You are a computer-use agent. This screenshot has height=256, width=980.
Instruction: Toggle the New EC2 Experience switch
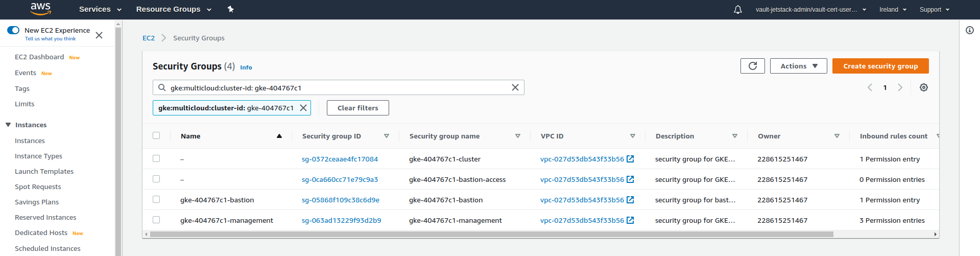pos(13,30)
